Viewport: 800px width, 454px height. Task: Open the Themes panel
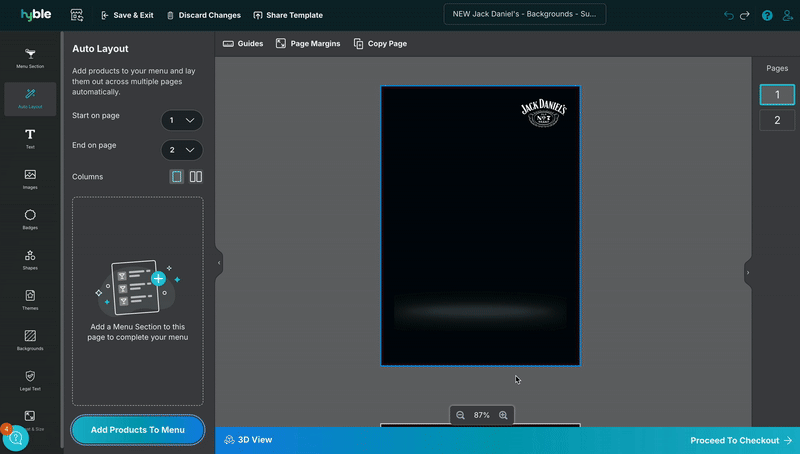[30, 300]
